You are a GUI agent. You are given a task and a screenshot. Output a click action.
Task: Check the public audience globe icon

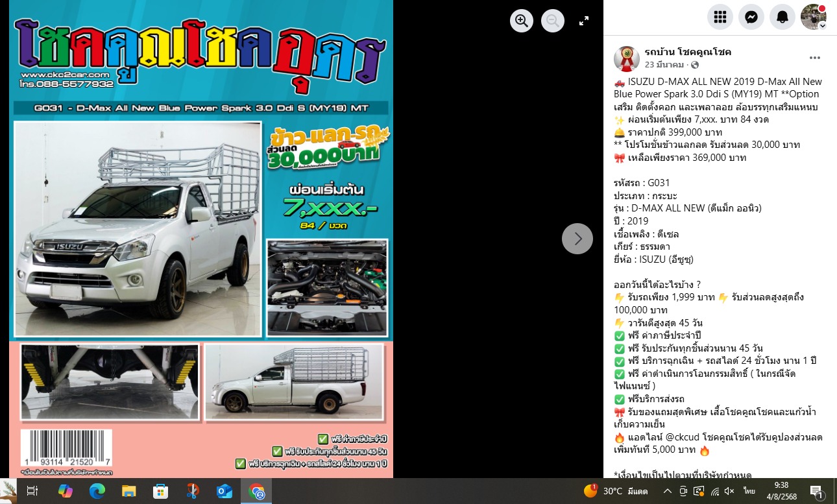[x=695, y=65]
